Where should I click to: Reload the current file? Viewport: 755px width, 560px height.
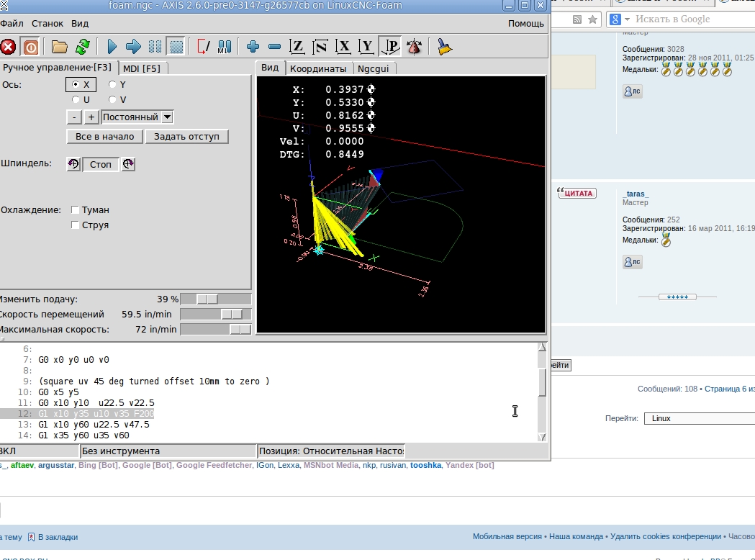point(83,47)
